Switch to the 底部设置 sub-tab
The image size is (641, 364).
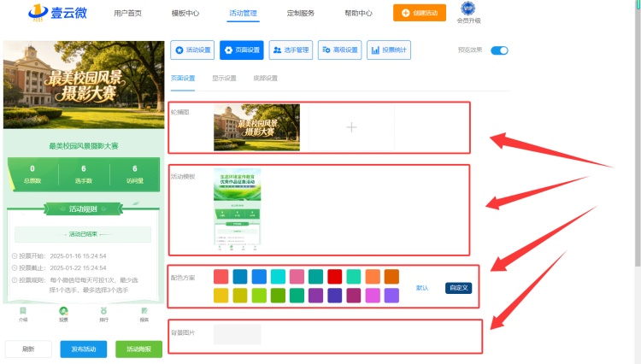(x=265, y=78)
